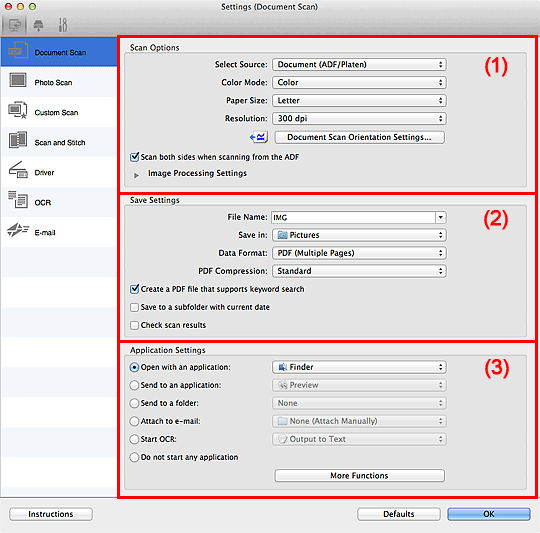The image size is (540, 533).
Task: Enable Save to a subfolder with current date
Action: [x=135, y=307]
